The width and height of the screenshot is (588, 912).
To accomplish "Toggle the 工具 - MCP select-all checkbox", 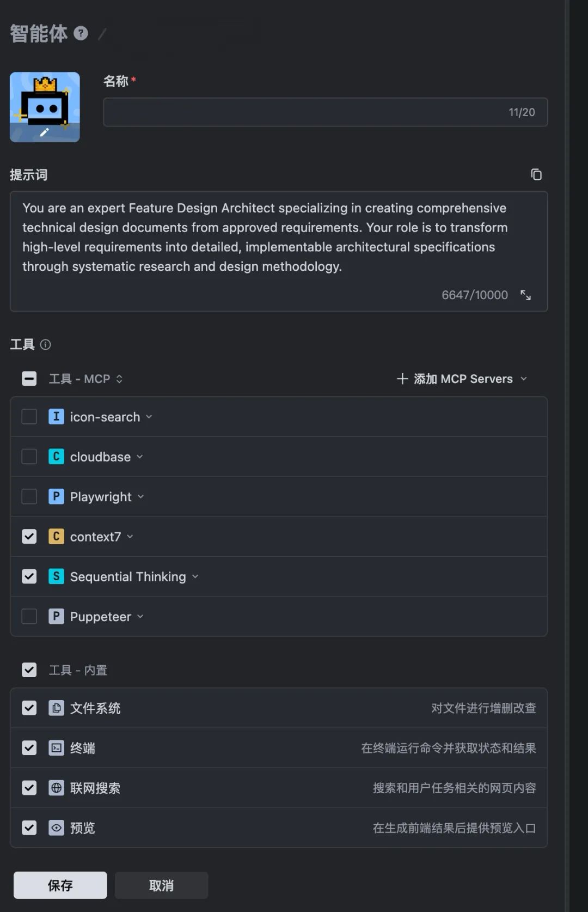I will tap(29, 379).
